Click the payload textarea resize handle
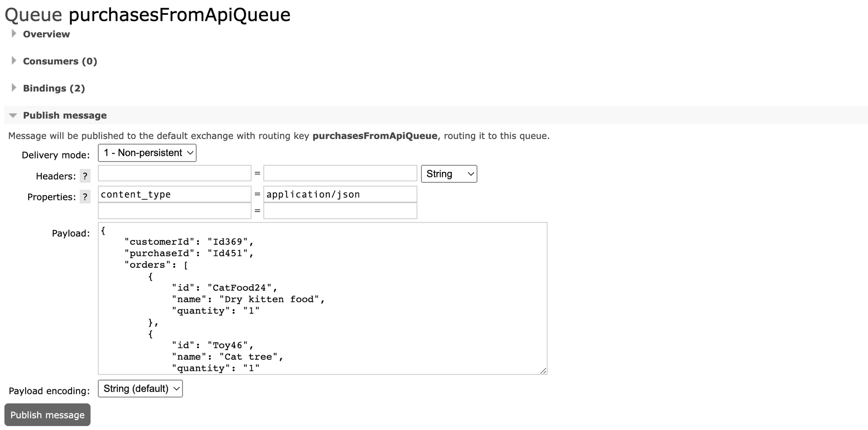 tap(543, 371)
